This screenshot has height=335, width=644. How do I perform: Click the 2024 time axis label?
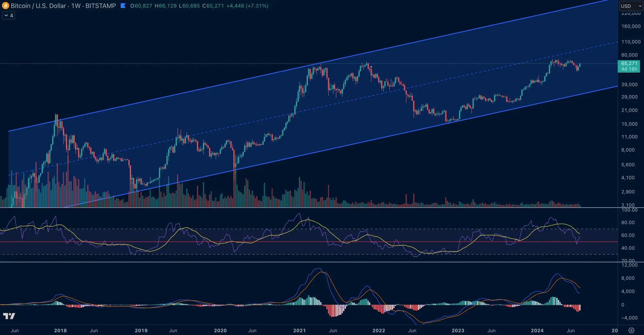point(537,330)
